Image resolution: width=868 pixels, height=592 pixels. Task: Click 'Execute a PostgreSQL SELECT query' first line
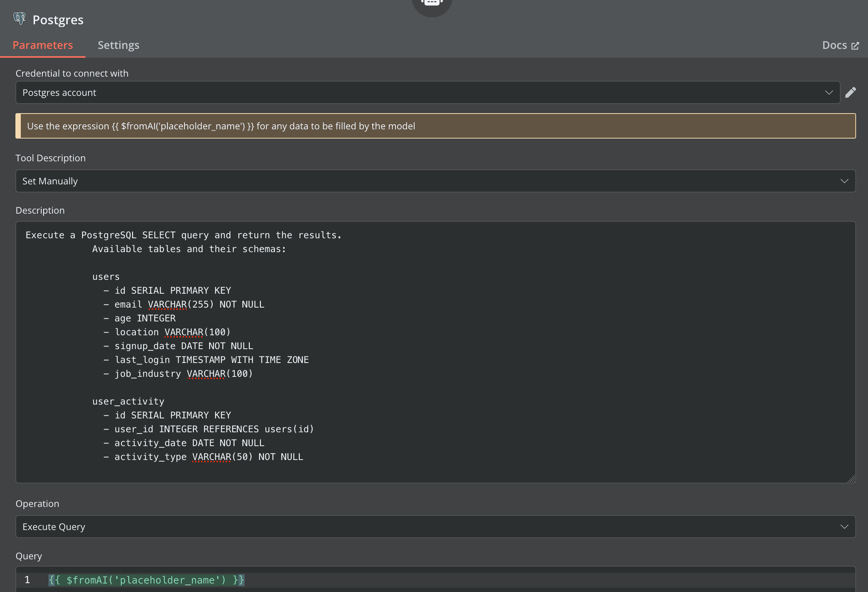pyautogui.click(x=184, y=235)
